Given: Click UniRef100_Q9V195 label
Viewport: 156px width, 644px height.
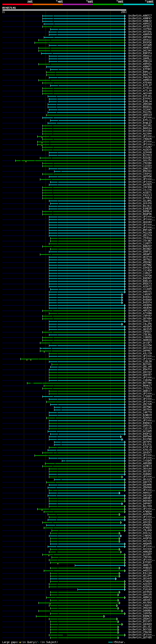Looking at the screenshot, I should pos(140,595).
